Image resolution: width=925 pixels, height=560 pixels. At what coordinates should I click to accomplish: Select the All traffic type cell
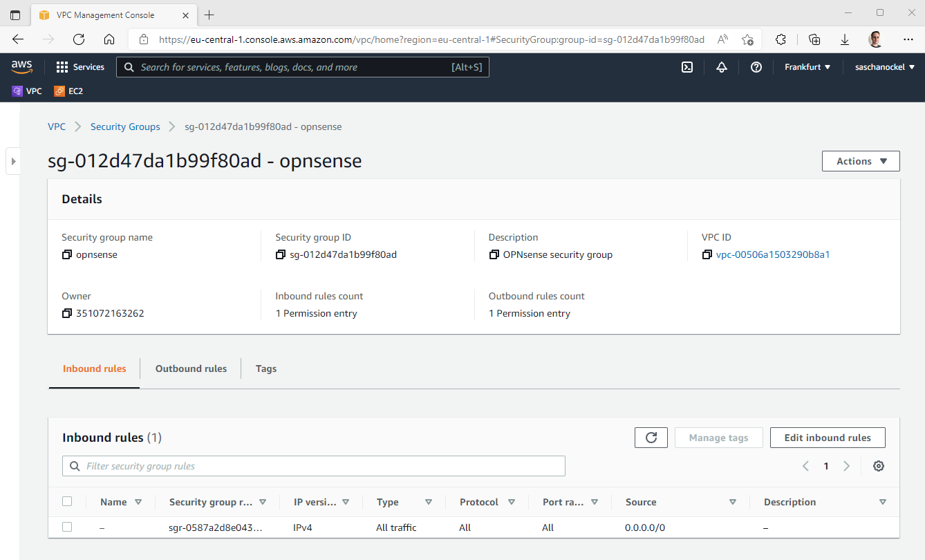396,528
